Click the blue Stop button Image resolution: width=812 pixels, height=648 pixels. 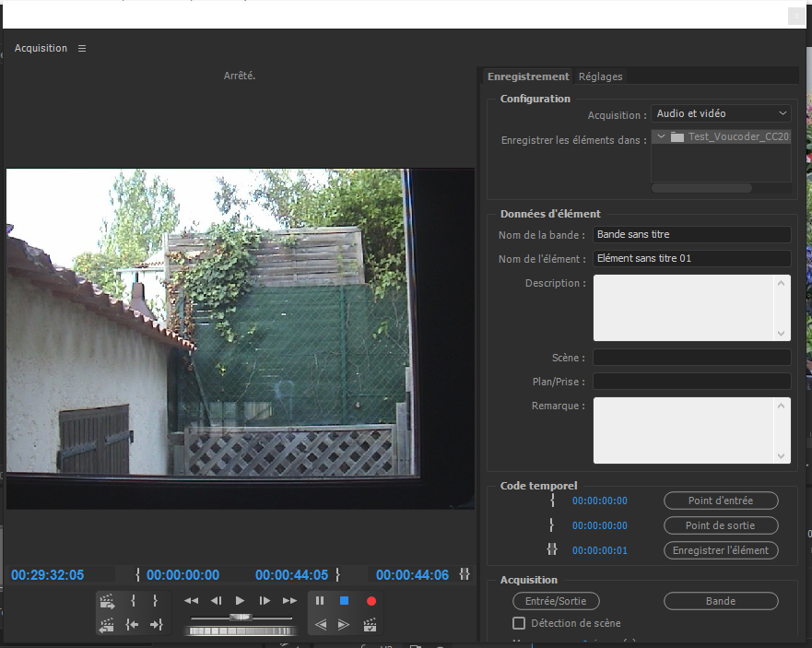click(x=344, y=601)
